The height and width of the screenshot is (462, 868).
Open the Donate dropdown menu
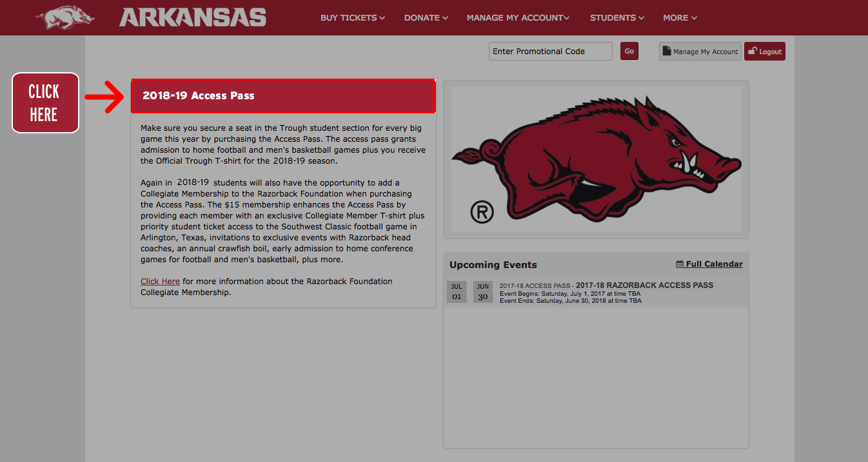pyautogui.click(x=426, y=18)
